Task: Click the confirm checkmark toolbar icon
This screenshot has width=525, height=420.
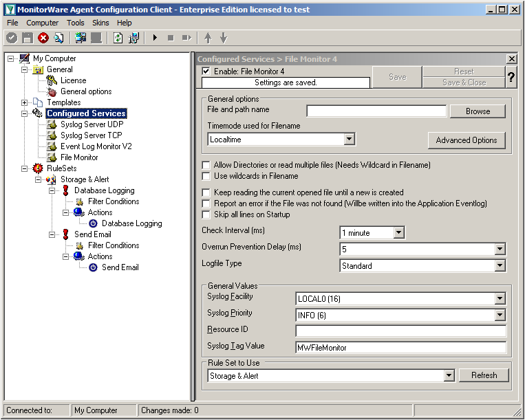Action: pyautogui.click(x=12, y=38)
